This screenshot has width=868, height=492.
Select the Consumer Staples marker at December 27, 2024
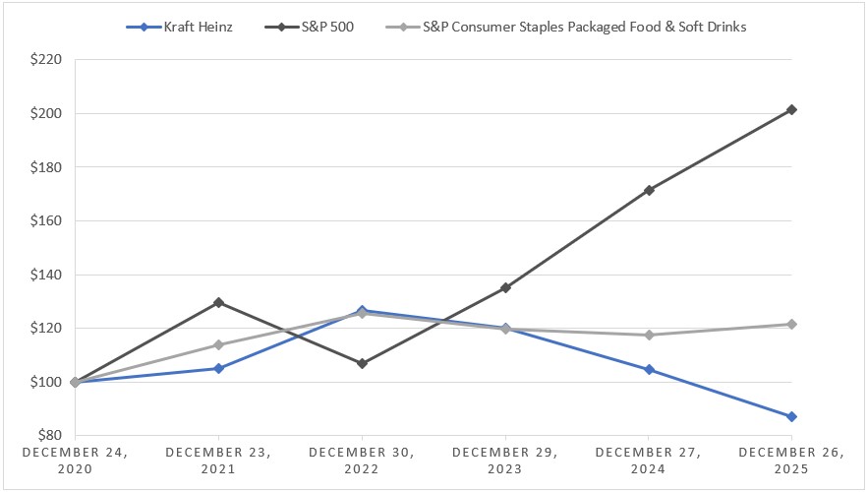(x=649, y=335)
